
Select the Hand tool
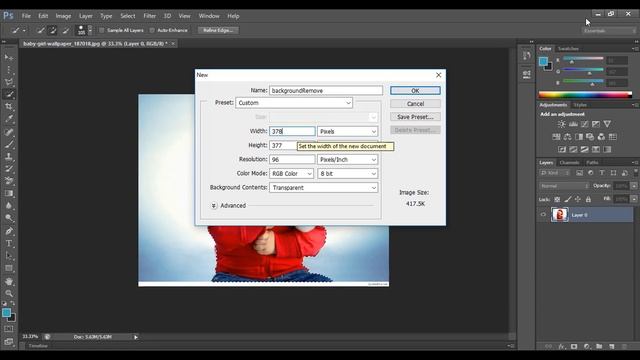coord(9,281)
